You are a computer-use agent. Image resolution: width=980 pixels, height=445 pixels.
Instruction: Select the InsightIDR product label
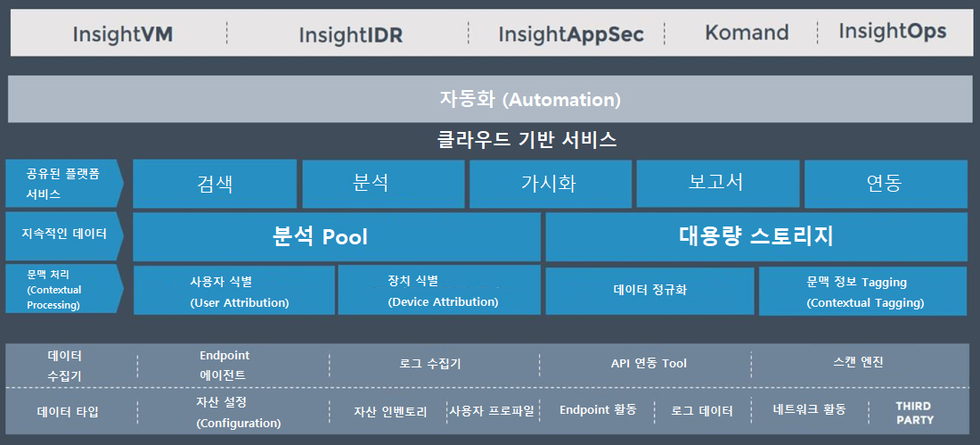(x=351, y=35)
